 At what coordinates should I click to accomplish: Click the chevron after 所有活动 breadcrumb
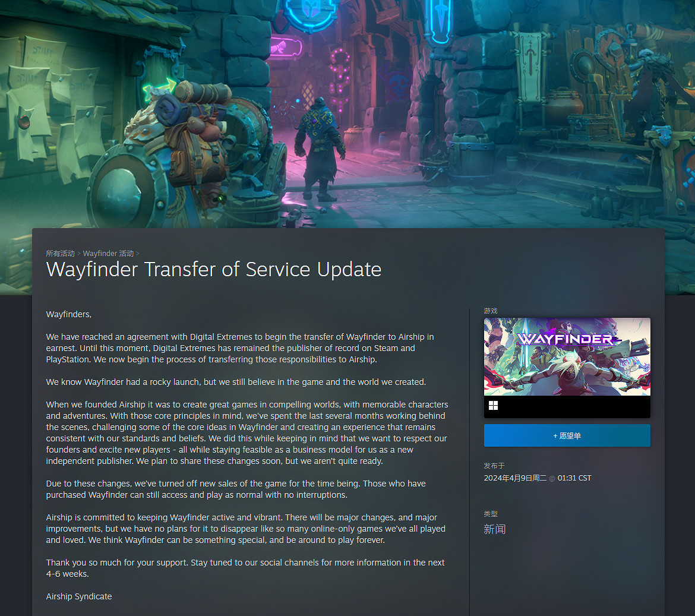click(79, 254)
